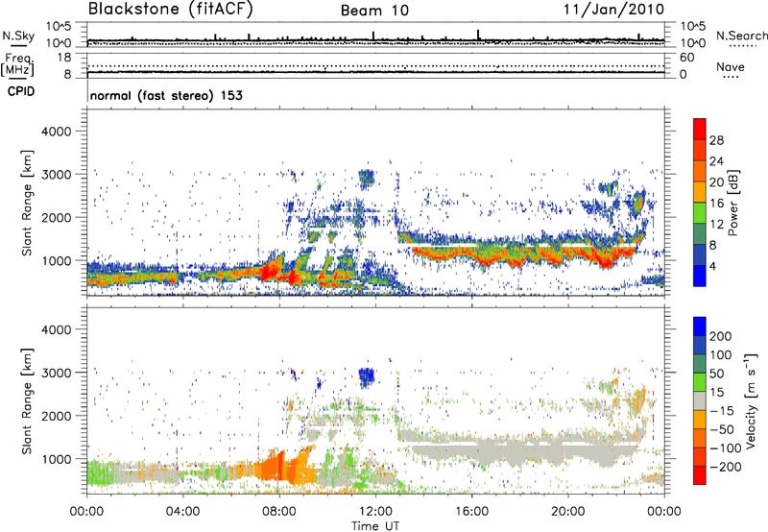Click the '16:00' time axis tick label

click(x=471, y=512)
